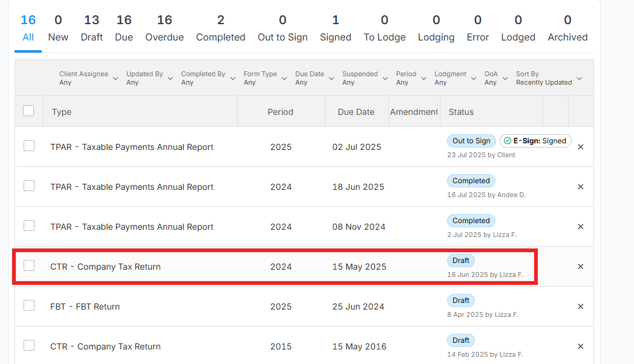Screen dimensions: 634x364
Task: Click X icon on CTR 2015 row
Action: 581,346
